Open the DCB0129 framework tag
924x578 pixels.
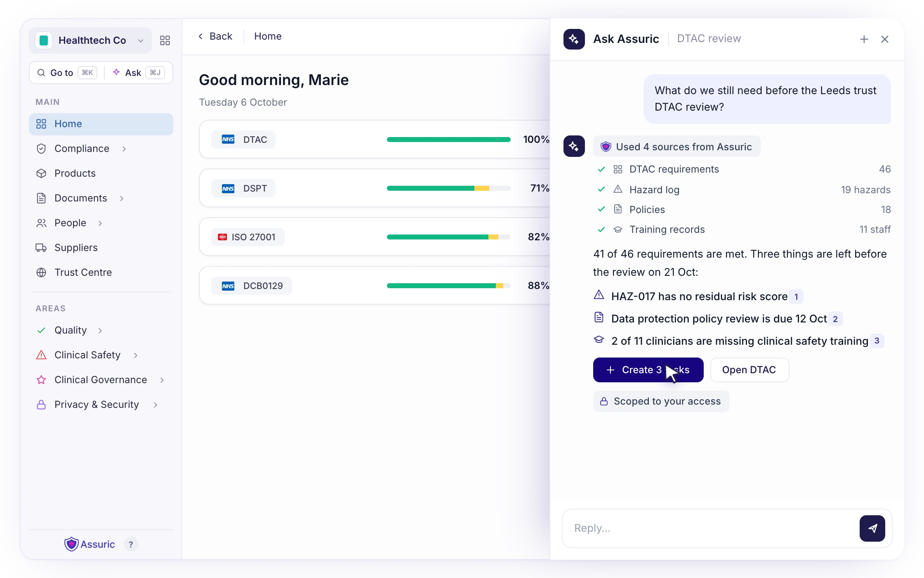(x=252, y=286)
